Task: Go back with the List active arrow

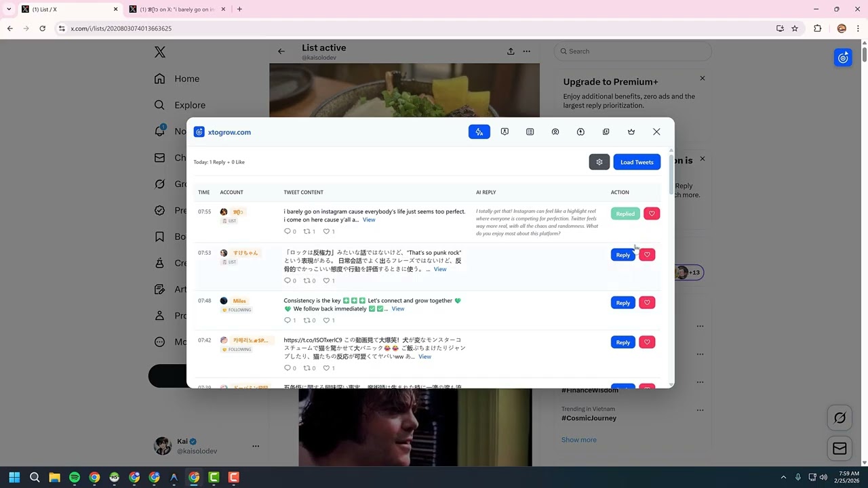Action: point(281,52)
